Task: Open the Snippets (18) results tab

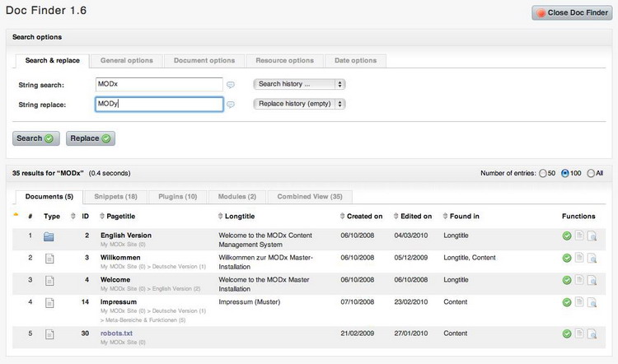Action: pos(115,197)
